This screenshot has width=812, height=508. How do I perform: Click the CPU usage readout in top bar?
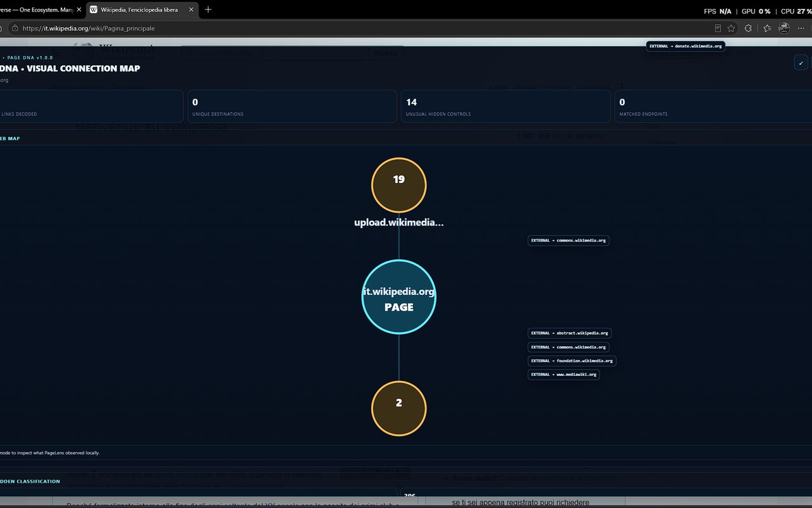tap(796, 11)
